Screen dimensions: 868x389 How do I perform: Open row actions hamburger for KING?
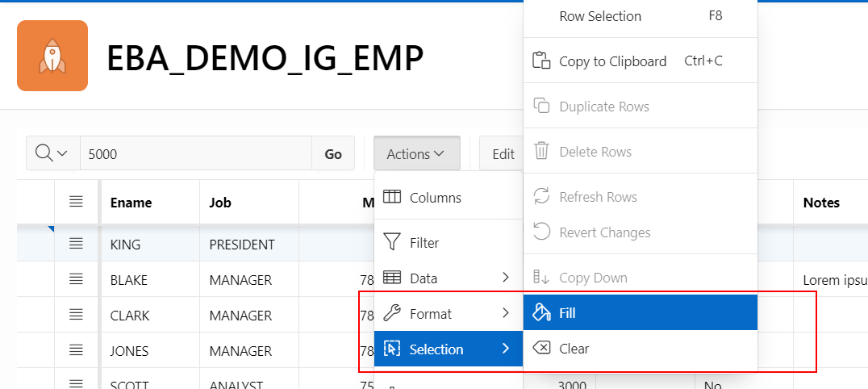(x=76, y=244)
